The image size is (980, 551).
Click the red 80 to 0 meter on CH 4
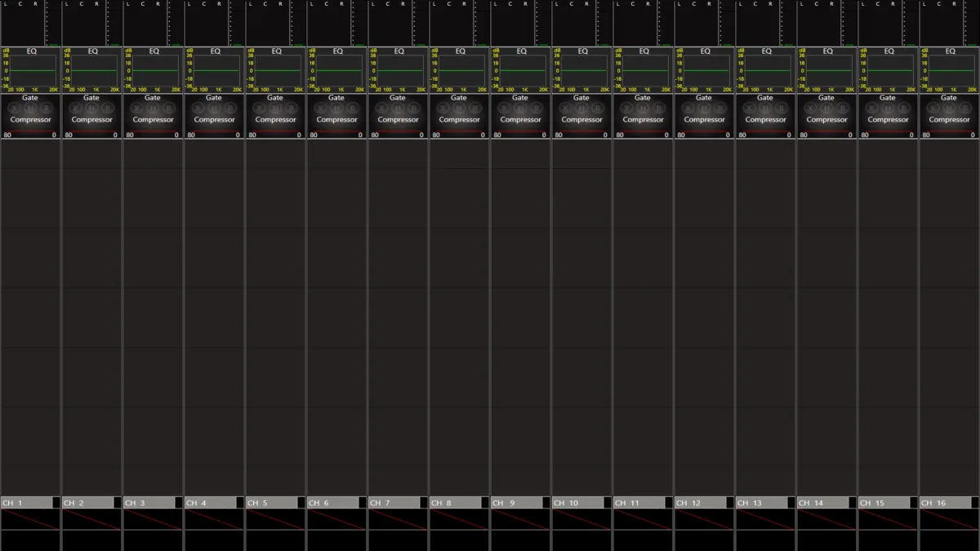(x=214, y=133)
